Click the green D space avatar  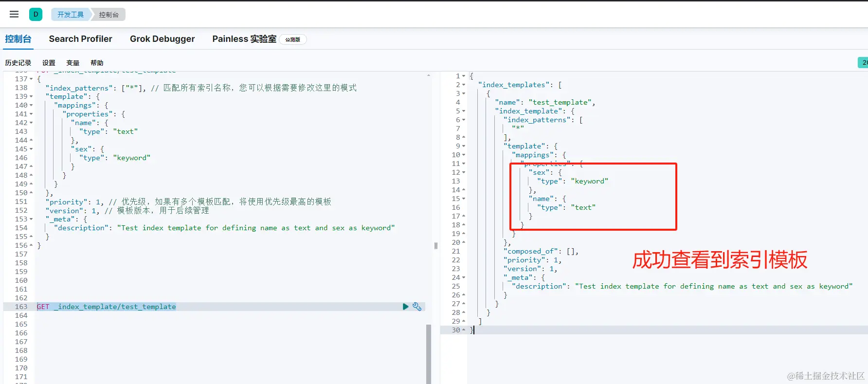(36, 14)
